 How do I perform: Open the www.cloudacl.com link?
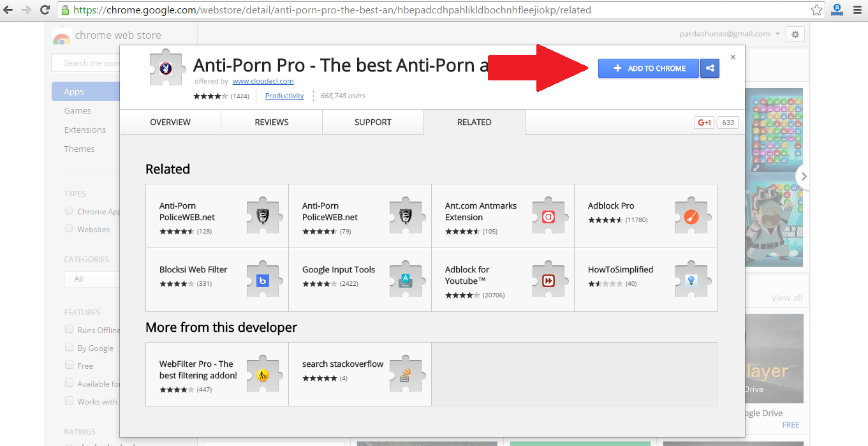point(263,81)
